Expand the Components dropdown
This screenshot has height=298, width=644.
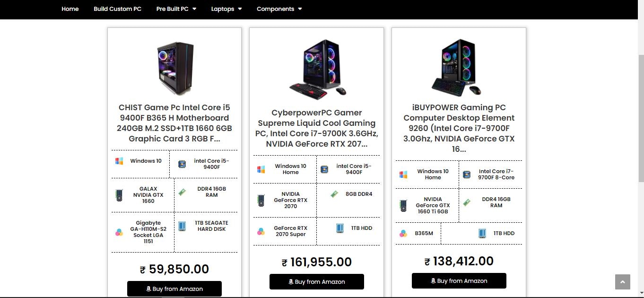click(279, 9)
